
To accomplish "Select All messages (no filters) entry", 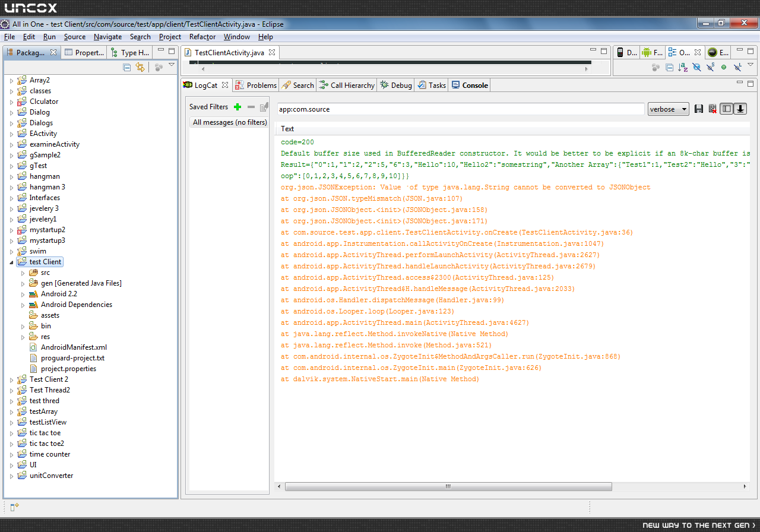I will [230, 122].
